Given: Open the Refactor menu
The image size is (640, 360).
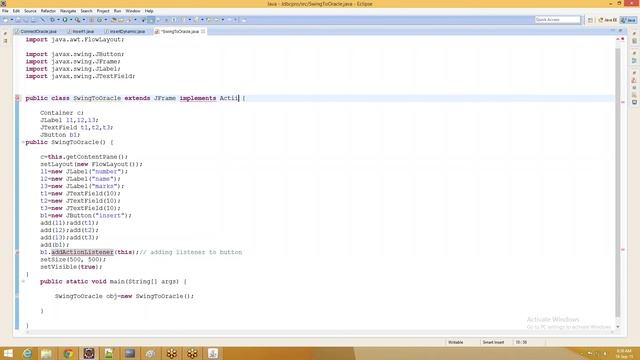Looking at the screenshot, I should point(48,11).
